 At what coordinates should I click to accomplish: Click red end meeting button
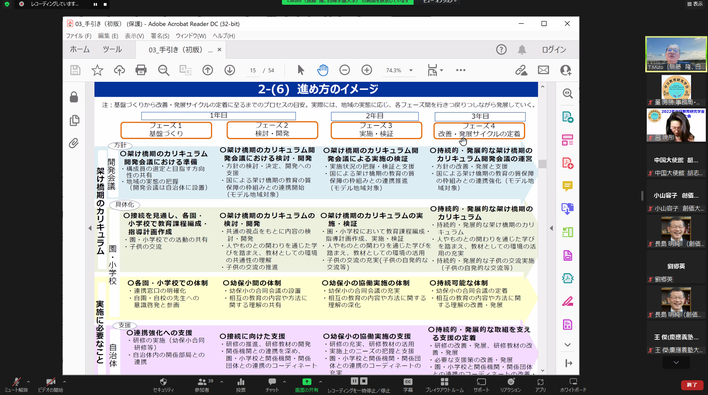tap(692, 385)
